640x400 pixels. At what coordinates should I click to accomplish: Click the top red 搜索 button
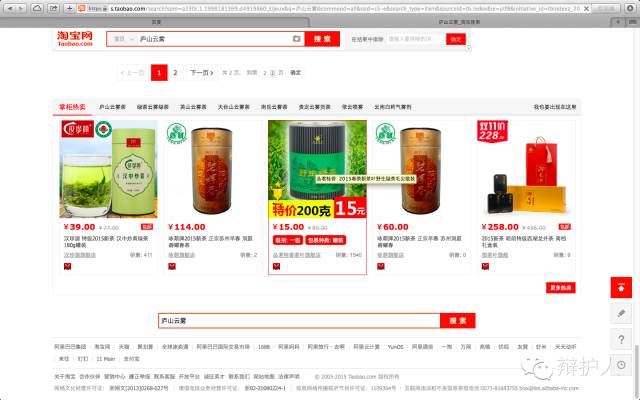click(x=322, y=39)
